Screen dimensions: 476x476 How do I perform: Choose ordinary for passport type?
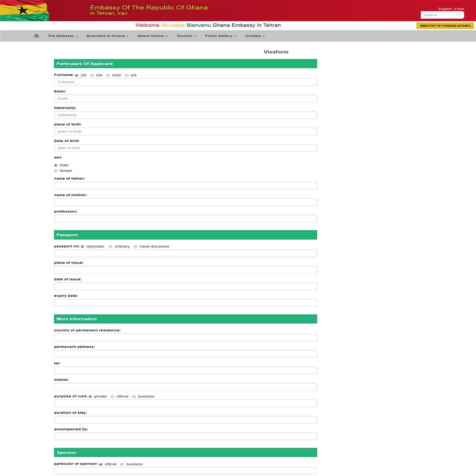tap(111, 246)
